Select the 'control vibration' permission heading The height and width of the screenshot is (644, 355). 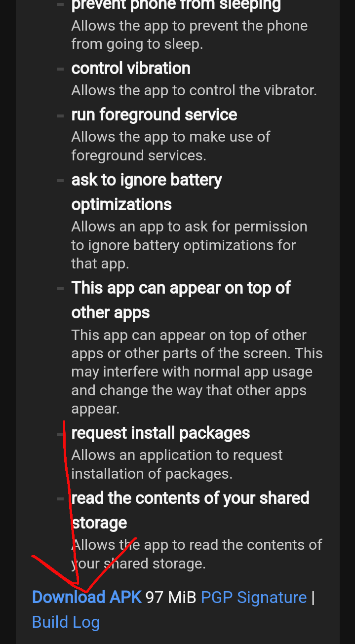(131, 68)
